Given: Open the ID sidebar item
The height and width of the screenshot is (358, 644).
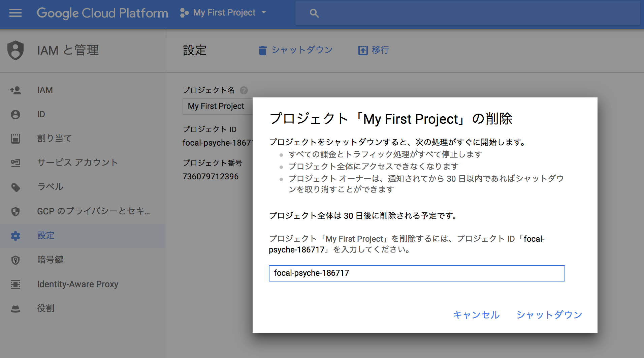Looking at the screenshot, I should click(83, 114).
